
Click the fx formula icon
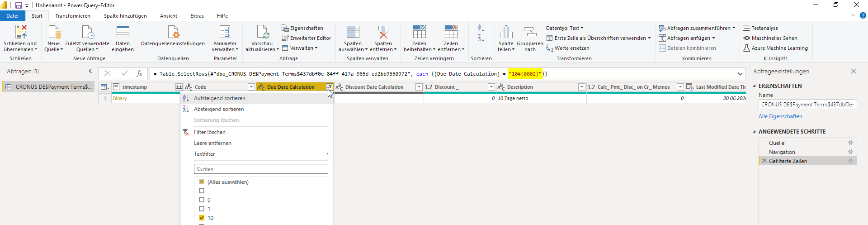(x=140, y=73)
